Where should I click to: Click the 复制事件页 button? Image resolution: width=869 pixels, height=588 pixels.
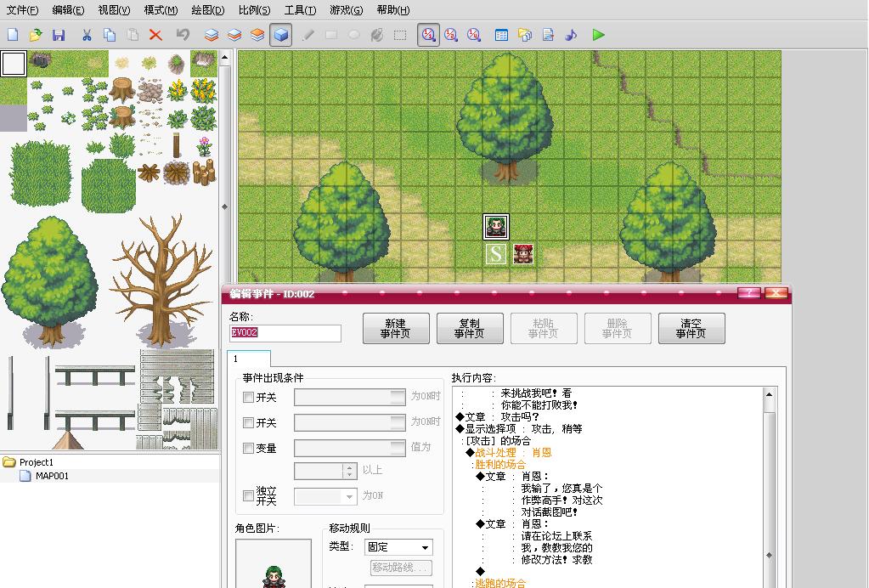pos(470,329)
